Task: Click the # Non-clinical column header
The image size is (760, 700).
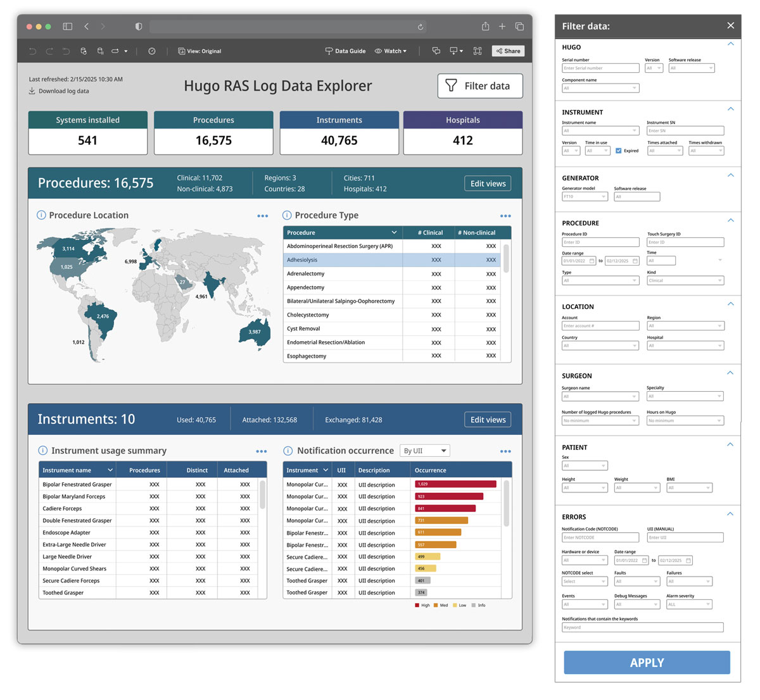Action: point(477,232)
